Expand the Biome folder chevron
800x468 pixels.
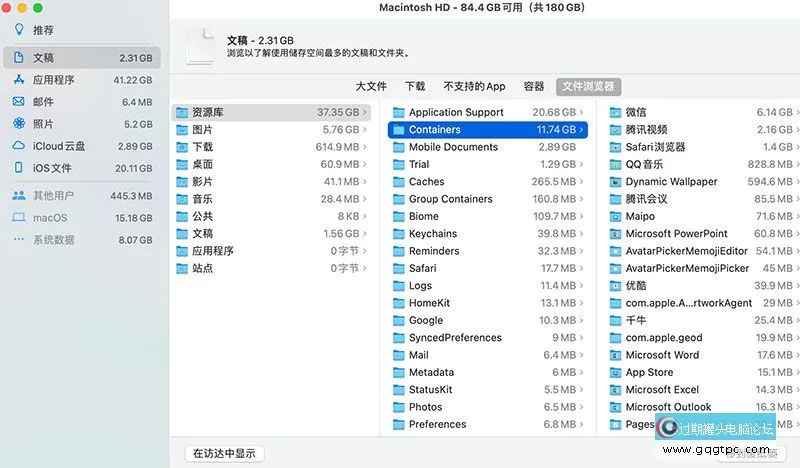click(x=582, y=216)
